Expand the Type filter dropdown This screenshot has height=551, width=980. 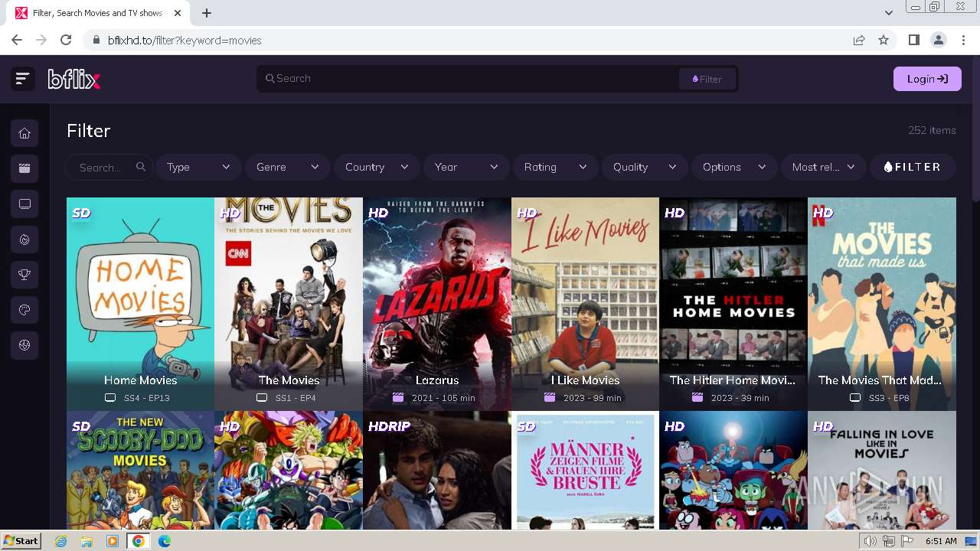pyautogui.click(x=198, y=167)
